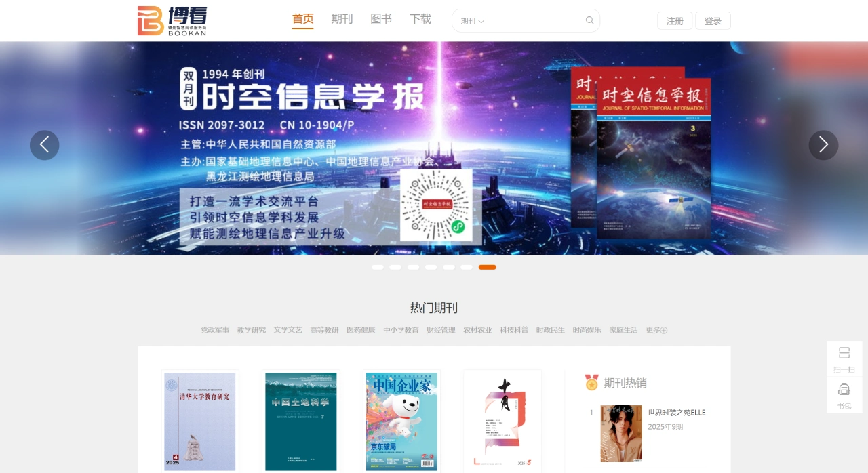Filter journals by 时政民生
This screenshot has width=868, height=473.
pyautogui.click(x=551, y=330)
